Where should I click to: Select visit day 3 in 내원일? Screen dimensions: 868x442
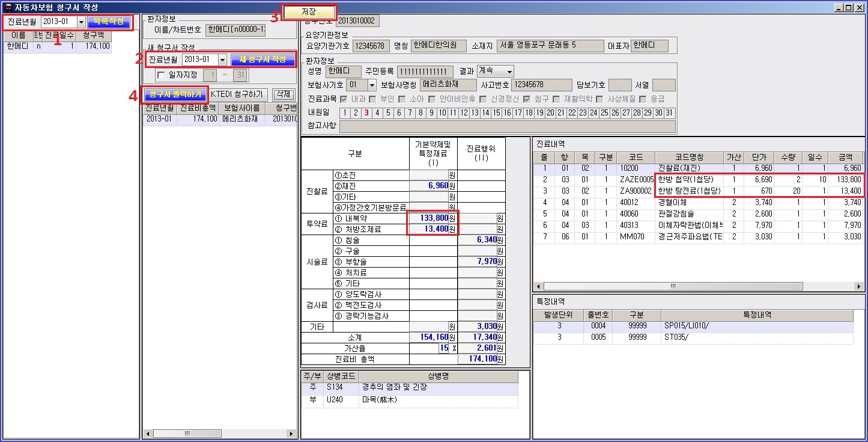tap(366, 112)
